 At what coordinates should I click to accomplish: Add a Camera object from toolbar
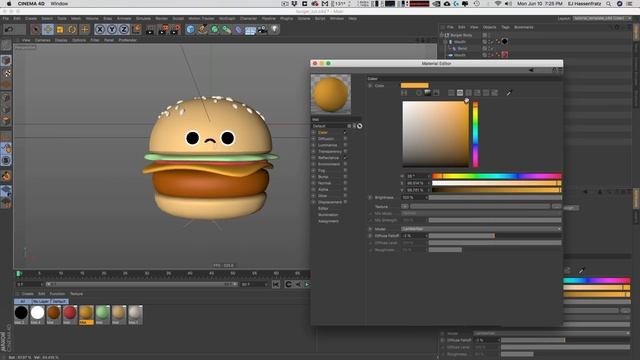point(262,29)
